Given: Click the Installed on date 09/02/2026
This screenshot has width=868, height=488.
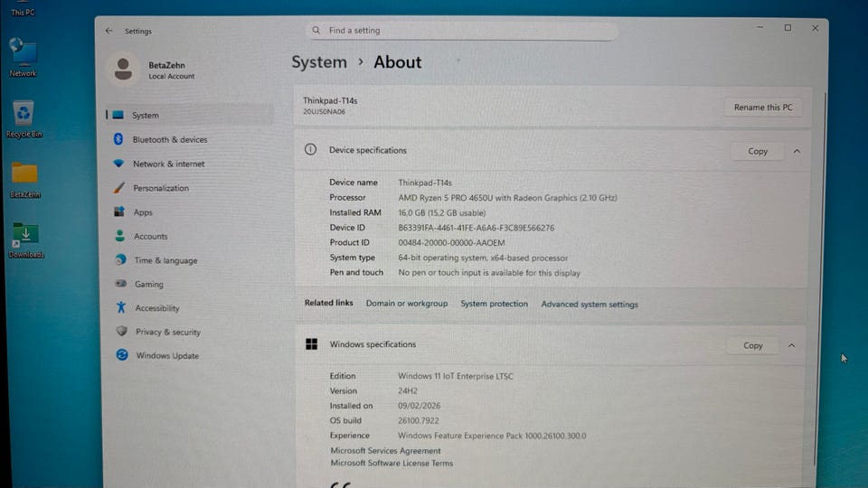Looking at the screenshot, I should click(x=419, y=406).
